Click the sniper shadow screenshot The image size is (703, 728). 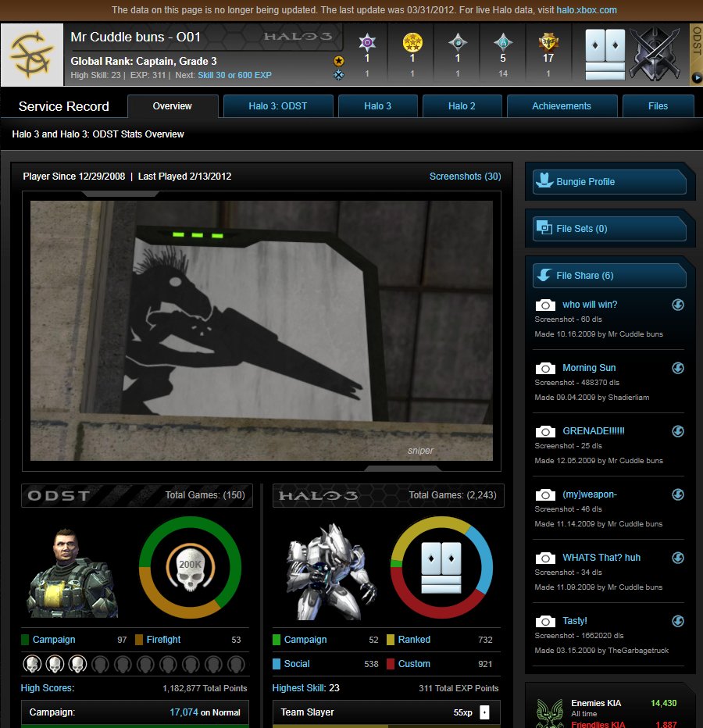(262, 330)
